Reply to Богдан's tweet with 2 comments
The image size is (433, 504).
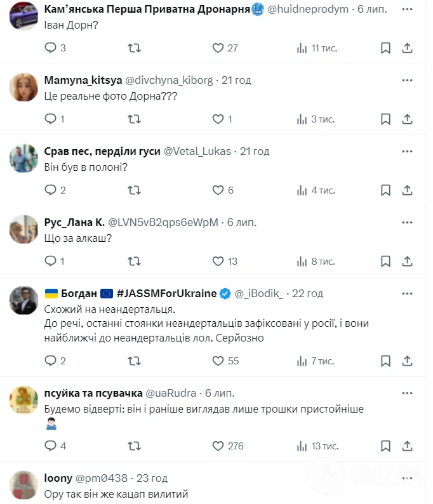pos(55,361)
